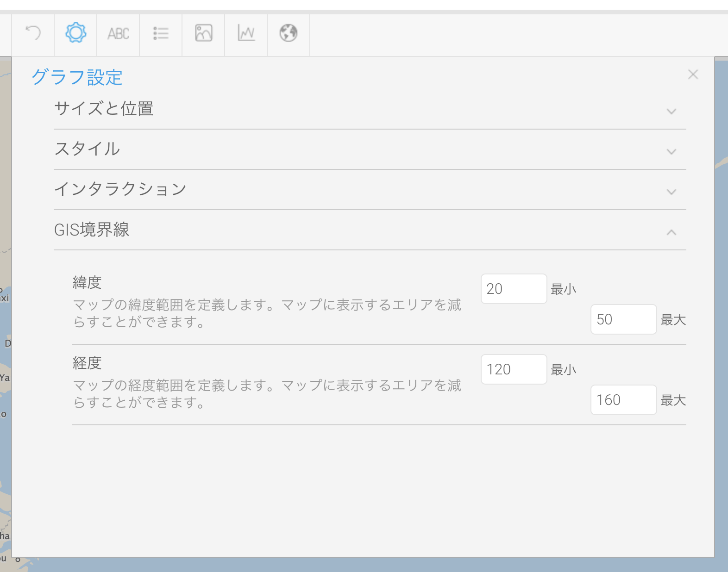
Task: Expand the サイズと位置 section chevron
Action: (x=671, y=112)
